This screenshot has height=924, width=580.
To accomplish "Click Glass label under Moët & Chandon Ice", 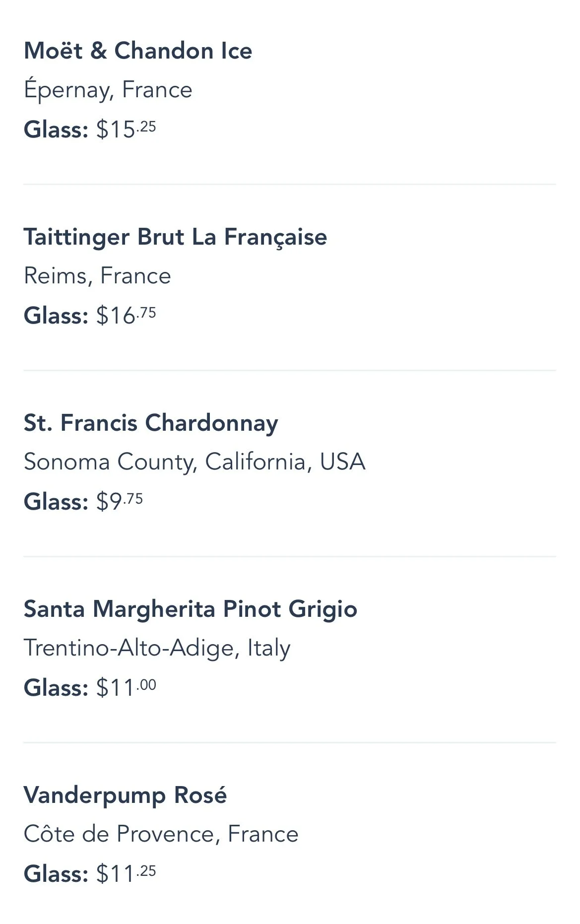I will 56,130.
